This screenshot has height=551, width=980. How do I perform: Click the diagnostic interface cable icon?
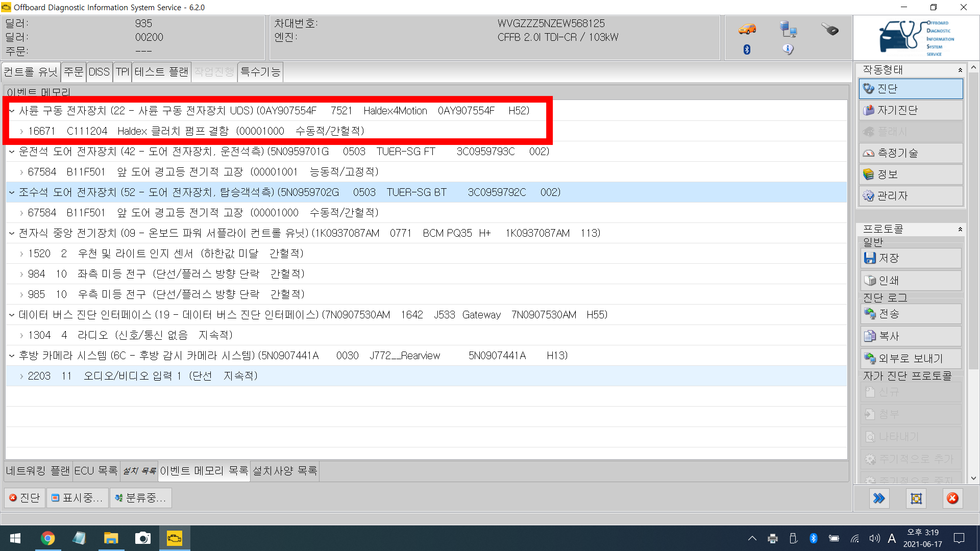(x=830, y=29)
